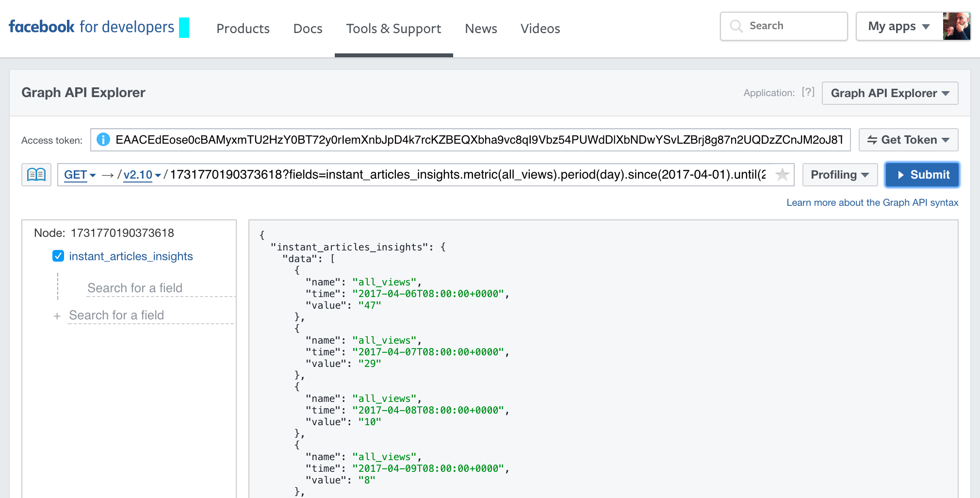Screen dimensions: 980x498
Task: Go to the Docs section
Action: coord(308,29)
